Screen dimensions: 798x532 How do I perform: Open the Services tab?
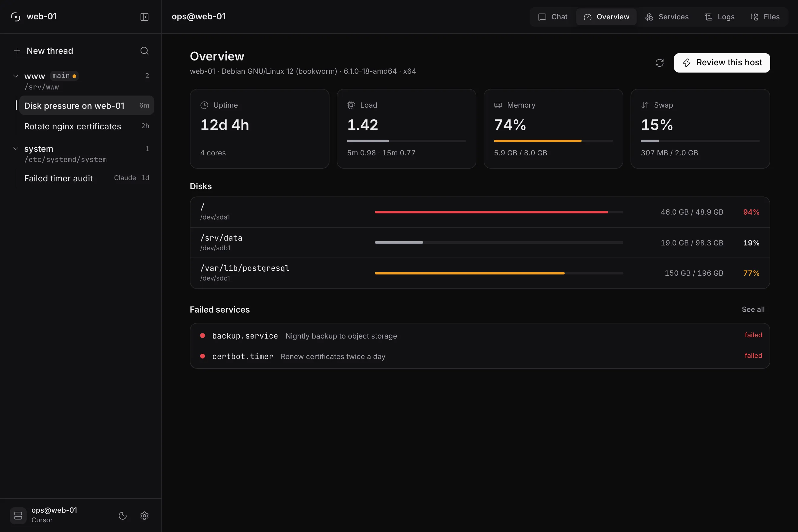[667, 17]
